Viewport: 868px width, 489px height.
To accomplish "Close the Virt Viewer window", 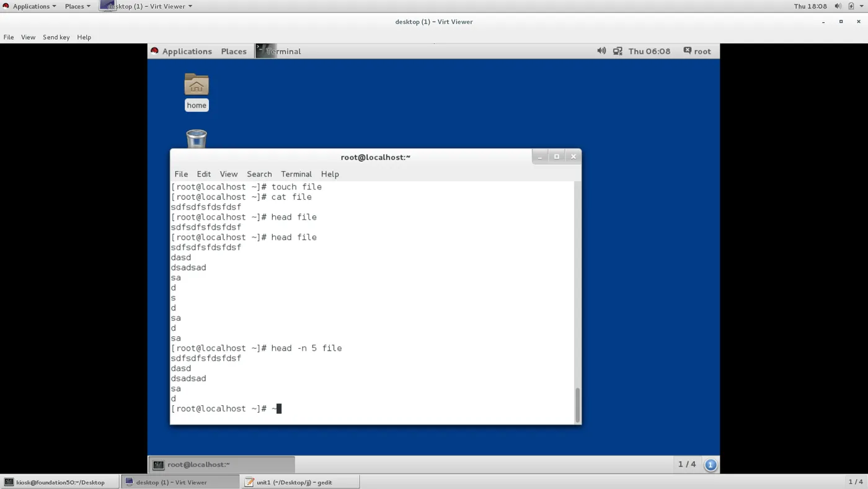I will click(x=858, y=22).
